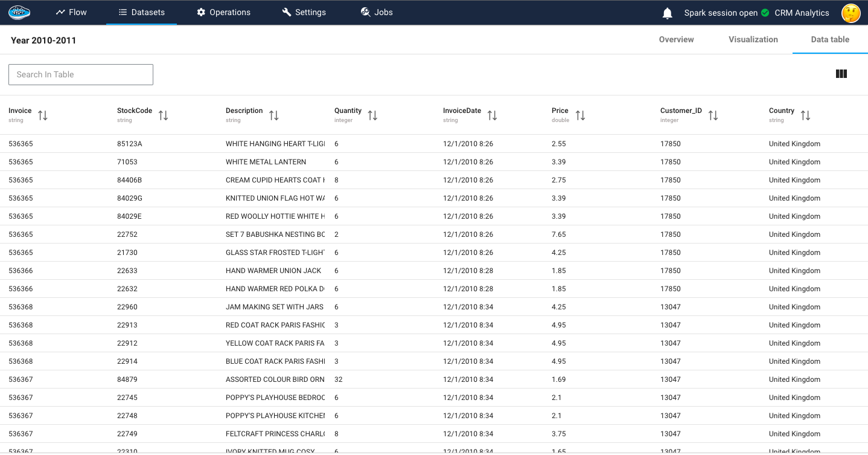The height and width of the screenshot is (455, 868).
Task: Sort table by Country column
Action: (x=805, y=115)
